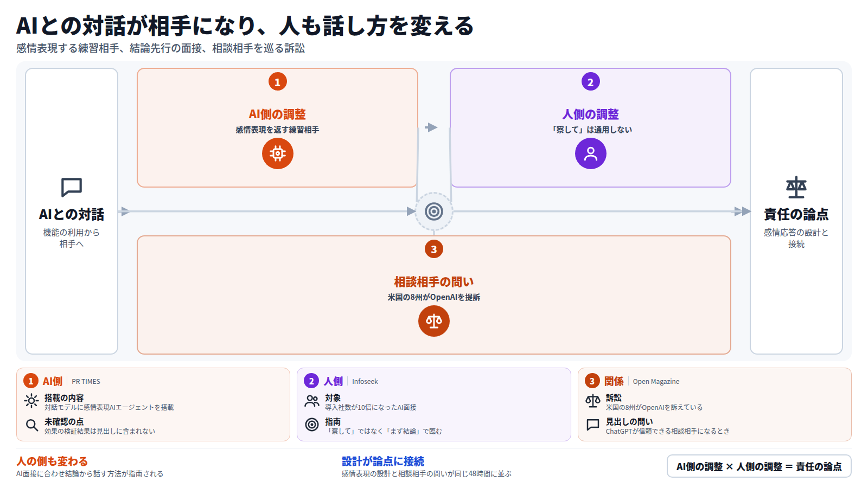Click the orange scales icon in 相談相手の問い card
868x488 pixels.
[434, 321]
